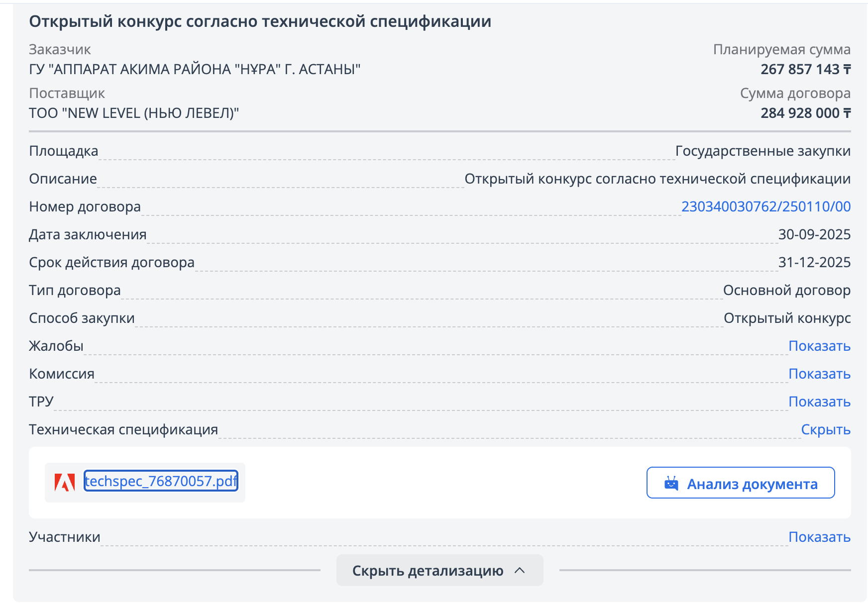868x605 pixels.
Task: Click the Государственные закупки platform value
Action: (762, 151)
